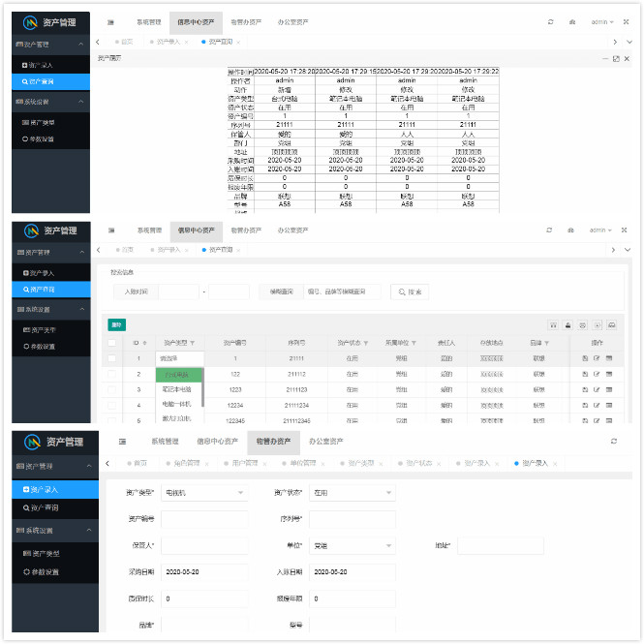Screen dimensions: 644x644
Task: Click fourth table toolbar icon beside print
Action: point(598,324)
